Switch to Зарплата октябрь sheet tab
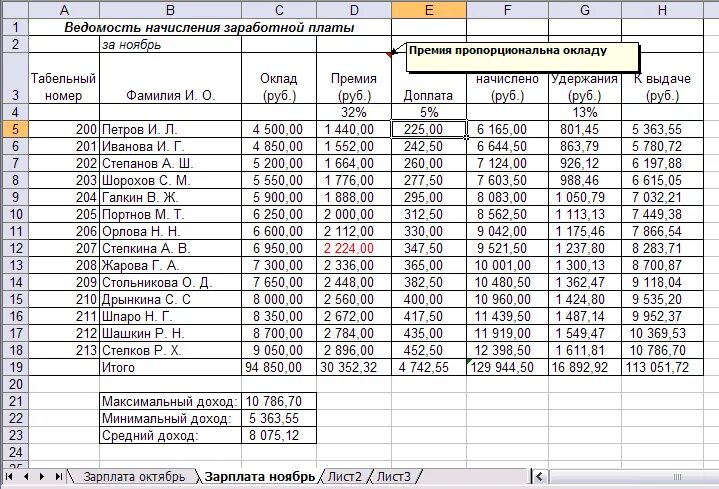The height and width of the screenshot is (489, 719). (x=134, y=477)
